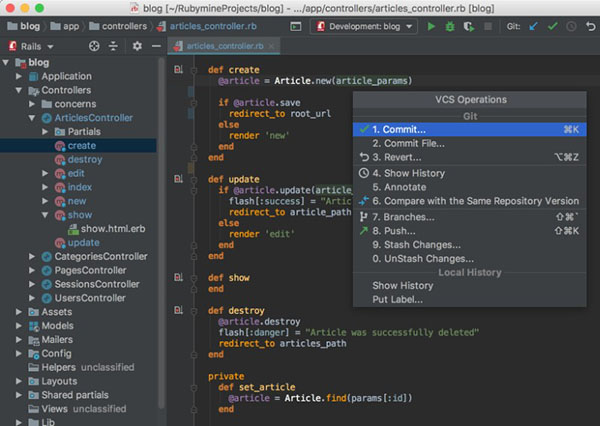This screenshot has height=426, width=600.
Task: Expand the Assets node
Action: 19,312
